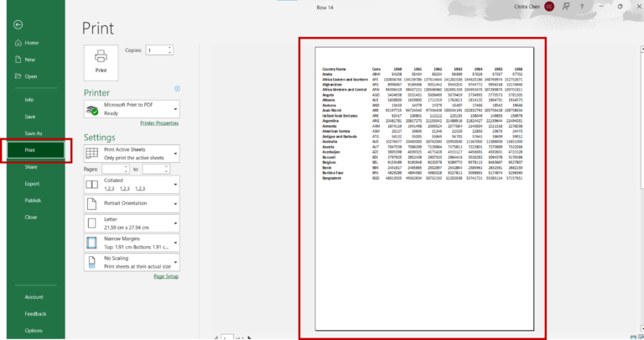Screen dimensions: 644x340
Task: Click the Chitra Chen account avatar
Action: (x=549, y=7)
